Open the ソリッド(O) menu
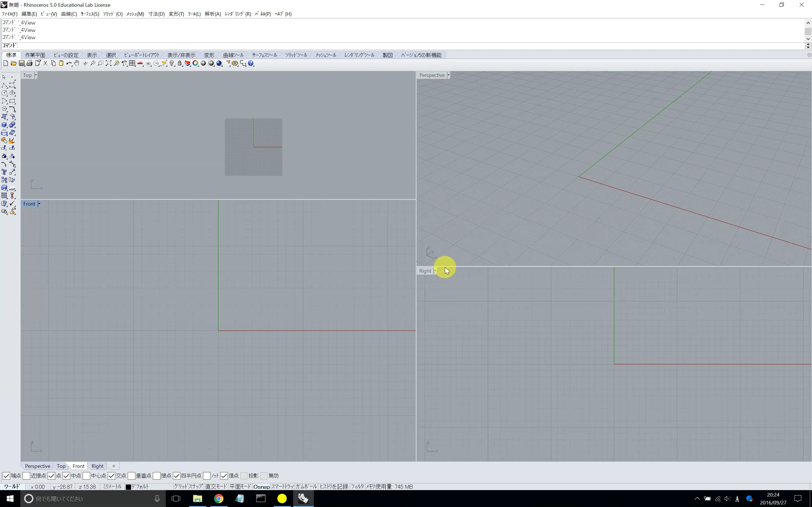Screen dimensions: 812x507 (x=113, y=14)
